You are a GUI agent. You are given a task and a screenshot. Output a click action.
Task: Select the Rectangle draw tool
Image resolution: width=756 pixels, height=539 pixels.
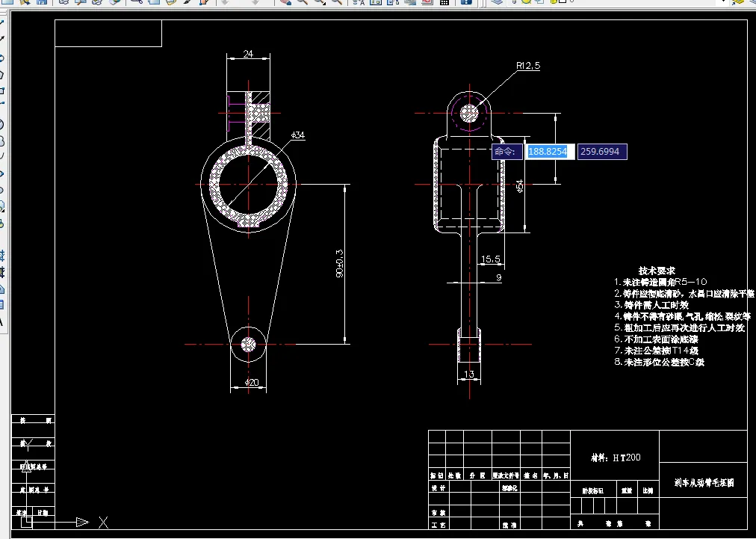point(1,90)
